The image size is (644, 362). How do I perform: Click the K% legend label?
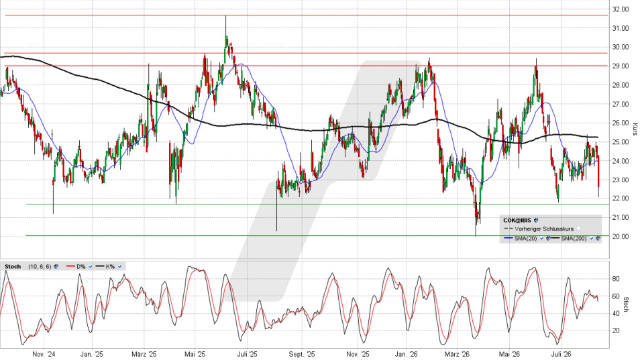[110, 267]
